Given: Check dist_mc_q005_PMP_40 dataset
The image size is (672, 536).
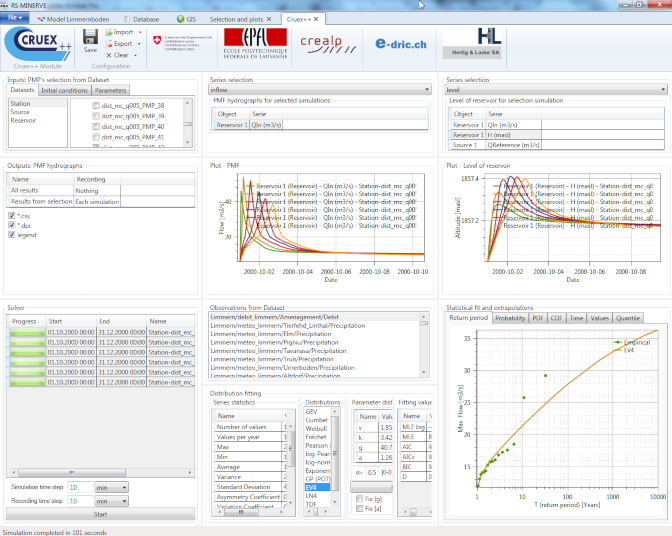Looking at the screenshot, I should pos(96,127).
